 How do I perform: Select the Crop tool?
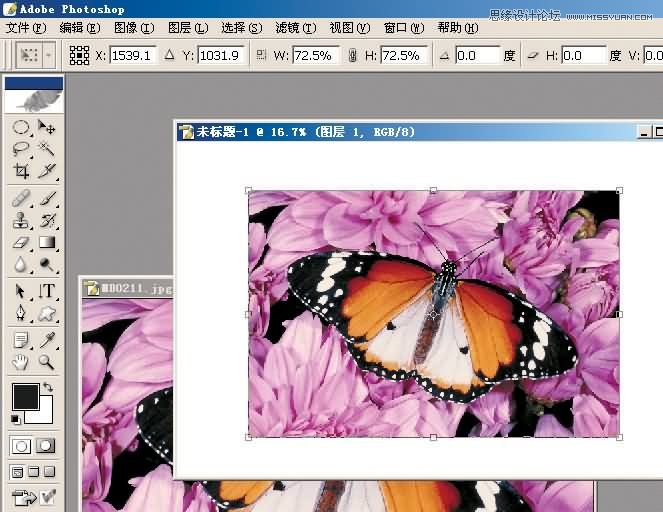21,171
